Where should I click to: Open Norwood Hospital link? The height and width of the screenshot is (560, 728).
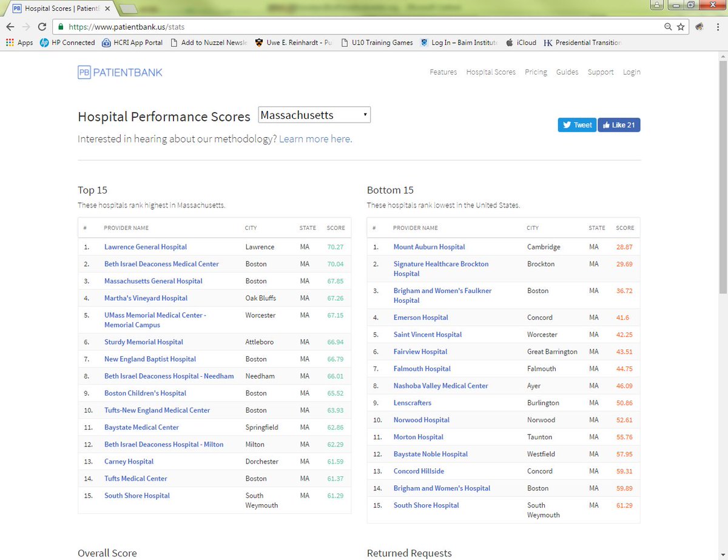tap(421, 420)
